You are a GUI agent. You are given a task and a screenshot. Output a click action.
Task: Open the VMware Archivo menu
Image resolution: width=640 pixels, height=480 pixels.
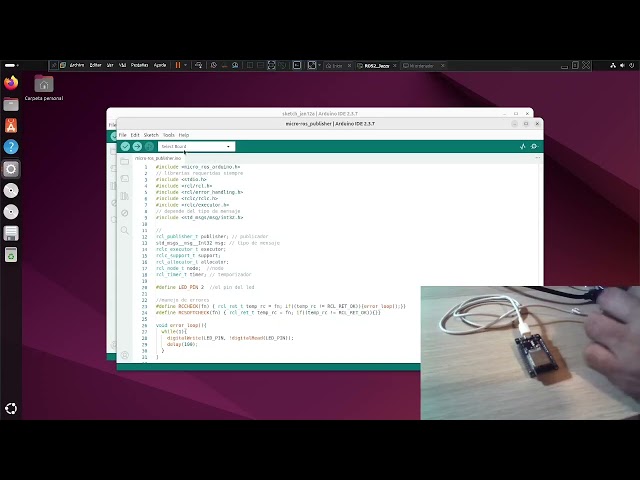click(x=77, y=65)
